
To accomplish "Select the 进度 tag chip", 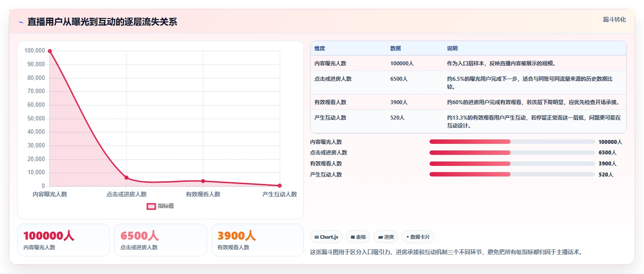I will [386, 237].
